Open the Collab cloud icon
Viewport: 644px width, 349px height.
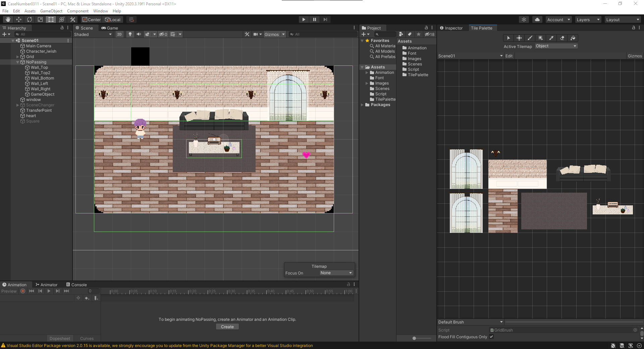[537, 19]
